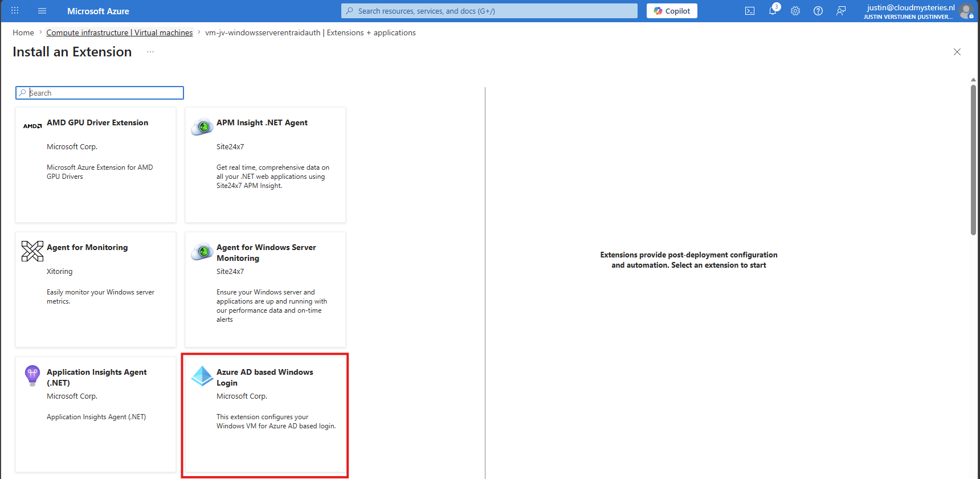Image resolution: width=980 pixels, height=479 pixels.
Task: Choose the Xitoring Agent for Monitoring icon
Action: pyautogui.click(x=32, y=251)
